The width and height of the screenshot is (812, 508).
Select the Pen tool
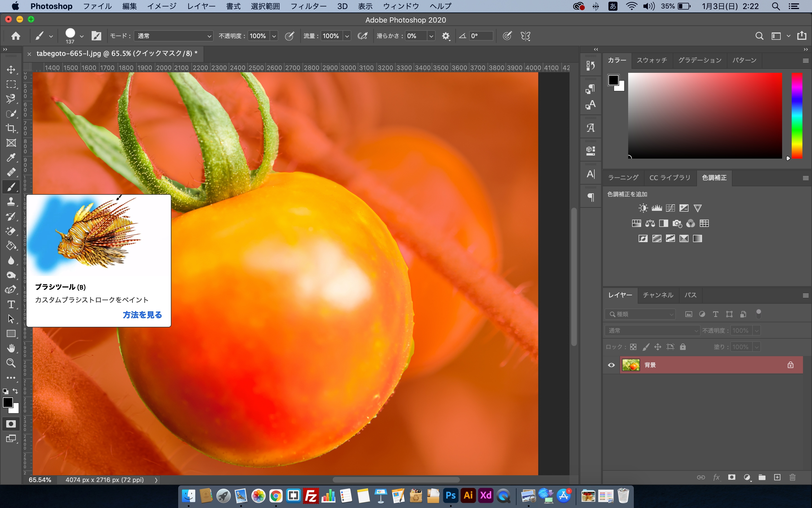pyautogui.click(x=11, y=290)
